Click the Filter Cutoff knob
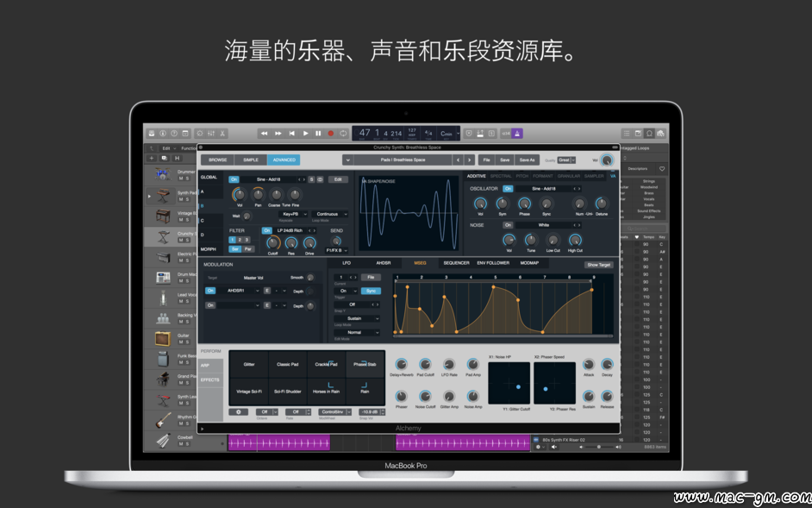 [272, 242]
